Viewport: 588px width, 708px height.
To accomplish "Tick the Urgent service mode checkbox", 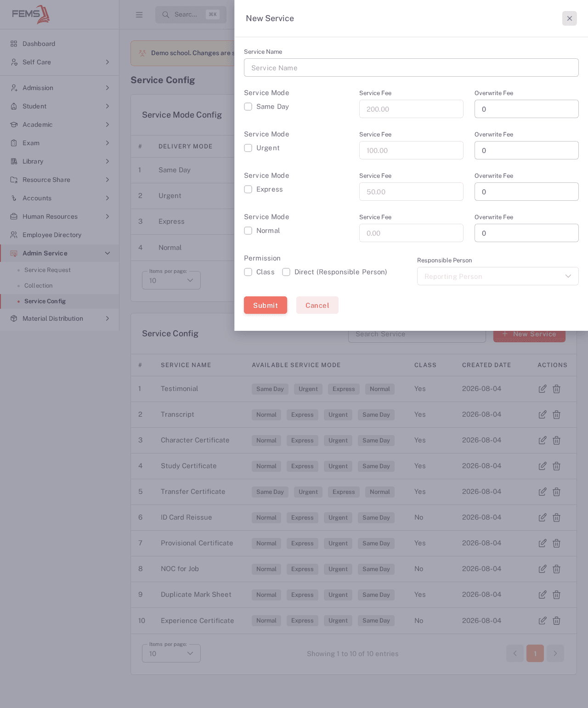I will (248, 148).
